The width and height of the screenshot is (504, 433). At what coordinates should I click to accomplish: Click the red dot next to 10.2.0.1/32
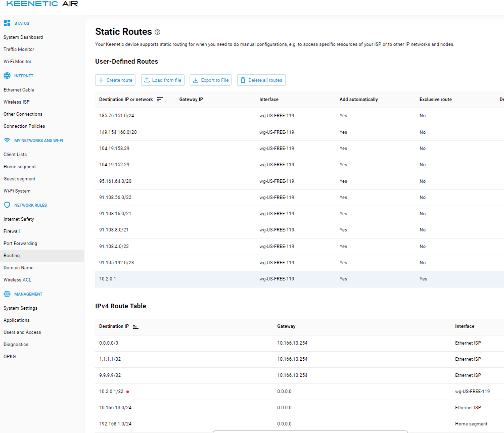128,392
